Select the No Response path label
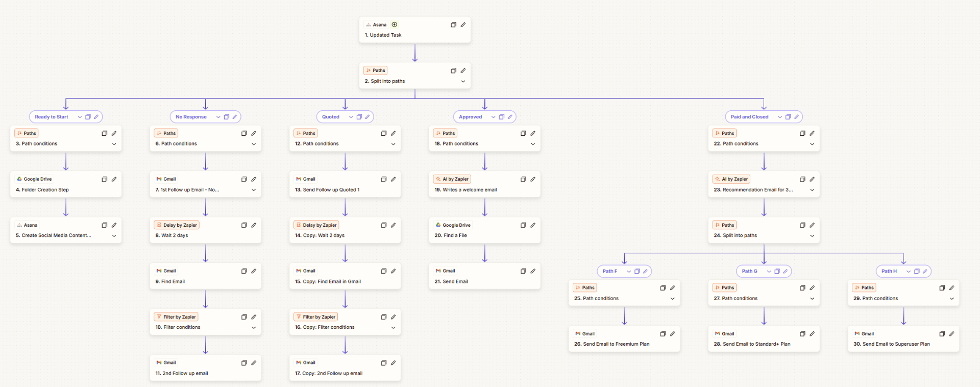The image size is (980, 387). coord(191,117)
